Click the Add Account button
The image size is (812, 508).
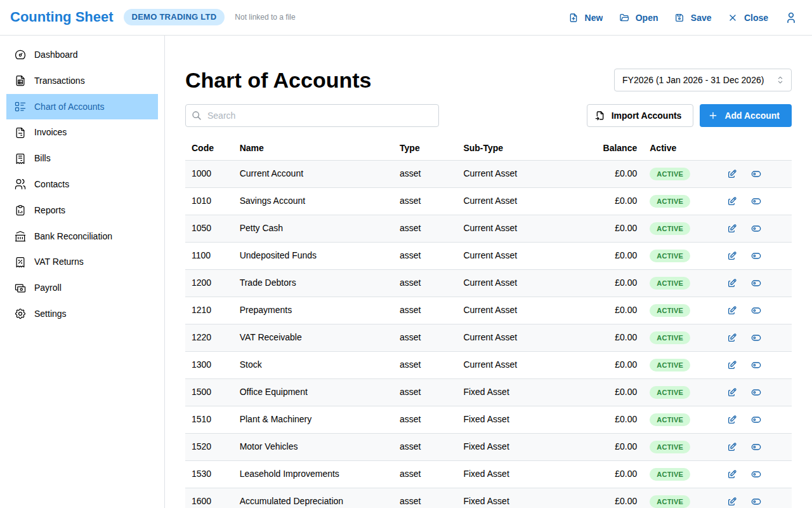[x=745, y=116]
